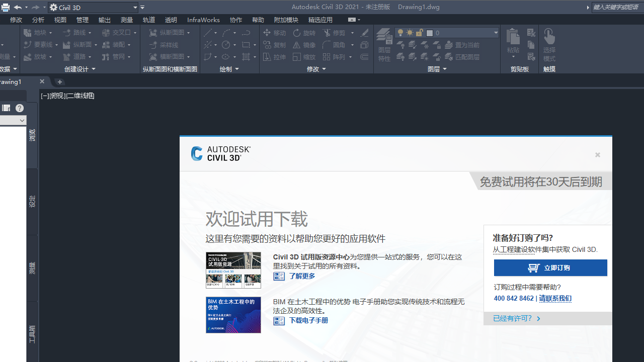Click the 请联系我们 contact link
The image size is (644, 362).
point(555,298)
